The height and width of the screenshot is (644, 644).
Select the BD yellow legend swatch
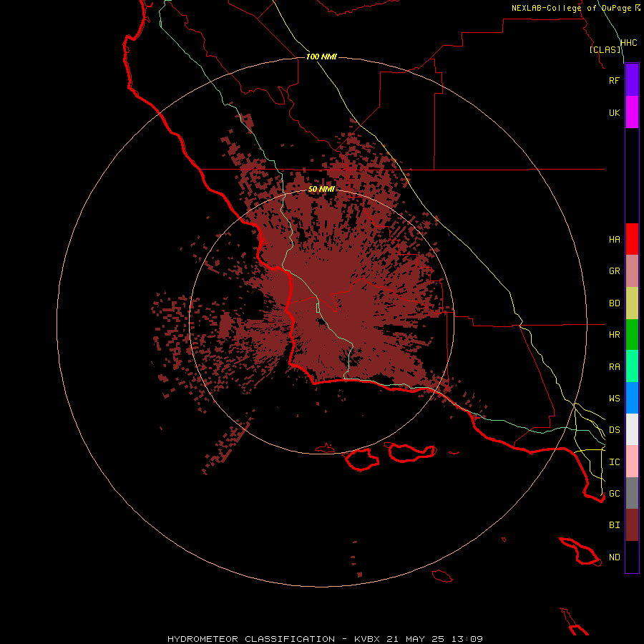(632, 303)
